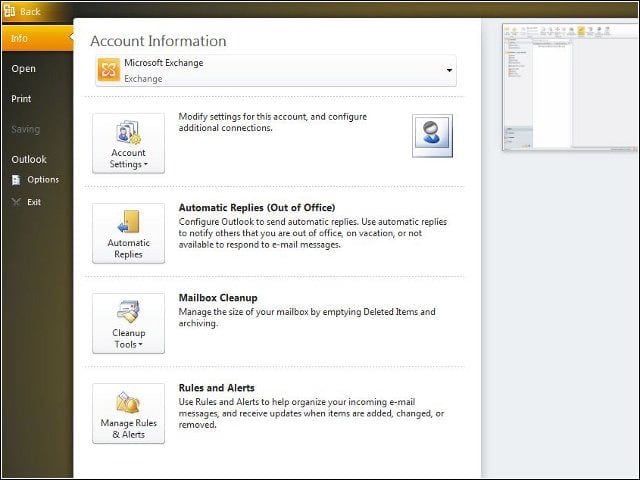The width and height of the screenshot is (640, 480).
Task: Click the Cleanup Tools broom icon
Action: 129,312
